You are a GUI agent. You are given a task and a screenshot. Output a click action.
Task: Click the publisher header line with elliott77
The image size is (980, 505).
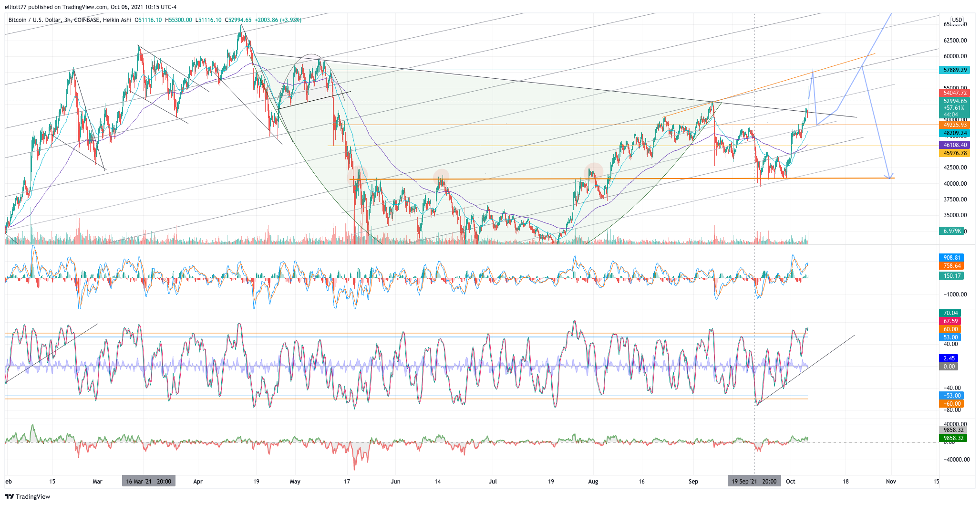[x=91, y=7]
